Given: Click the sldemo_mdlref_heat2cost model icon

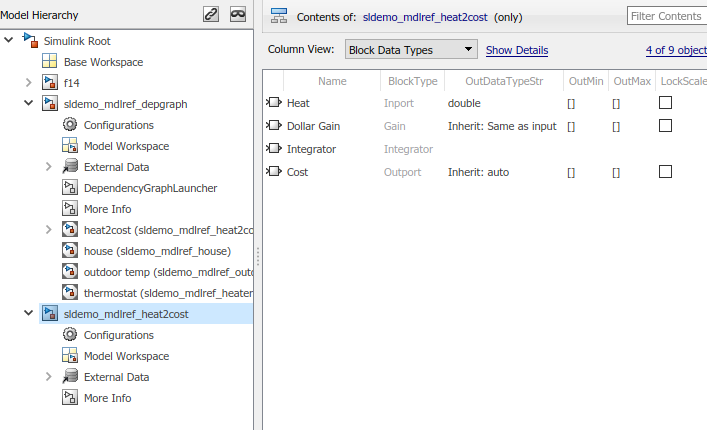Looking at the screenshot, I should pyautogui.click(x=50, y=314).
